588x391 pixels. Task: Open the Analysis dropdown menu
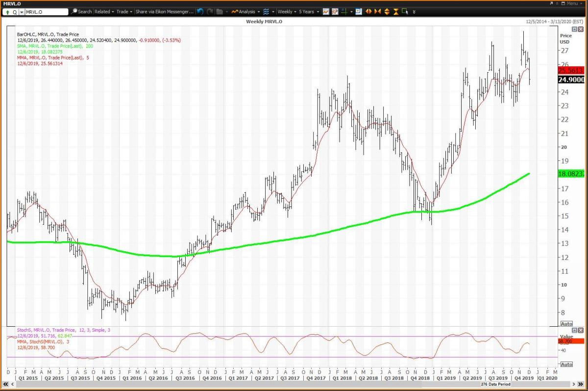point(246,11)
